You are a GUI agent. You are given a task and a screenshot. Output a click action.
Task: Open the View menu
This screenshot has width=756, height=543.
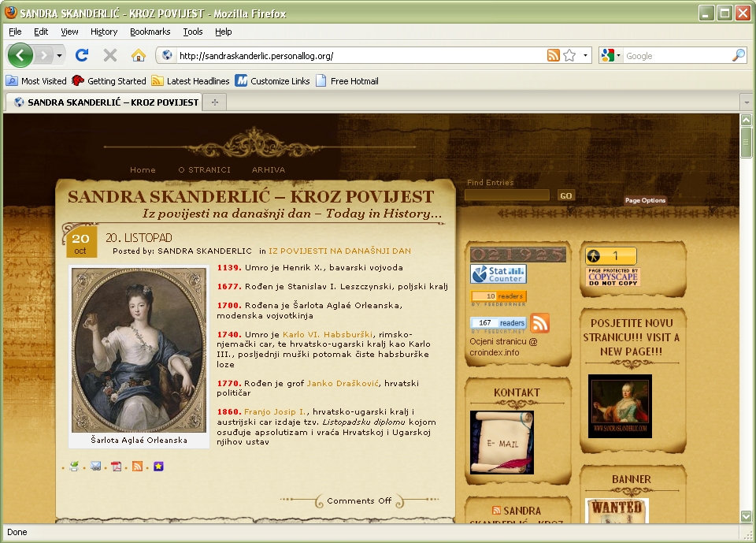(x=69, y=32)
